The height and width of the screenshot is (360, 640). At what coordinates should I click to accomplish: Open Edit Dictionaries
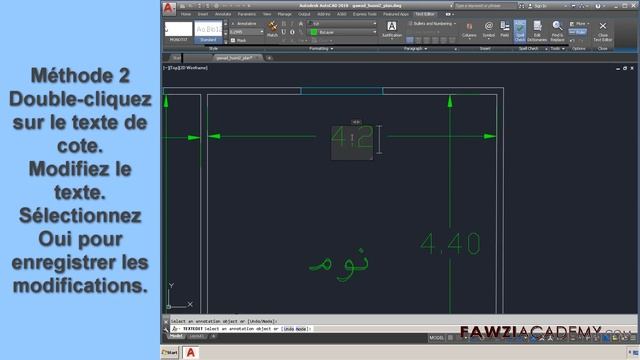537,31
